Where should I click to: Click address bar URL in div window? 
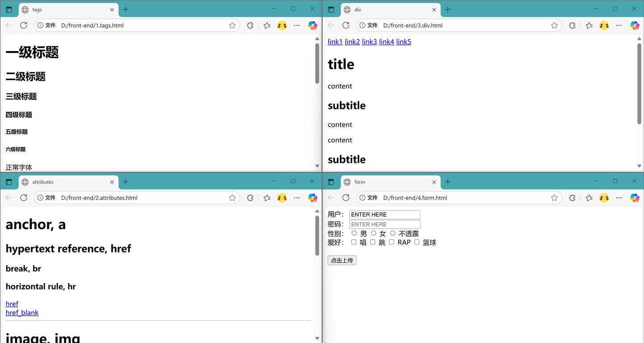pyautogui.click(x=413, y=26)
